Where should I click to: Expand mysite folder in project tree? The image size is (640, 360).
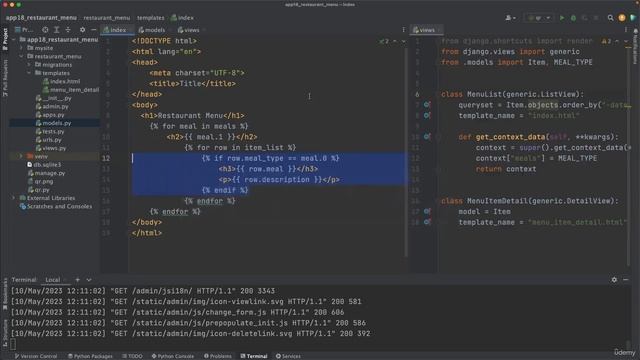coord(21,48)
